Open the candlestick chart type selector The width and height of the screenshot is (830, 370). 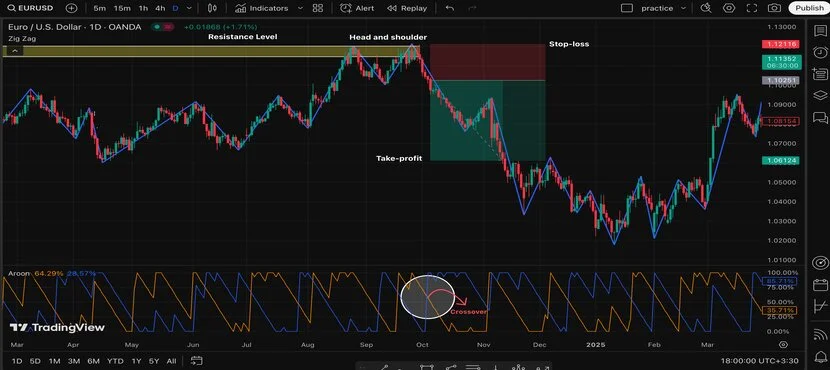click(x=212, y=8)
